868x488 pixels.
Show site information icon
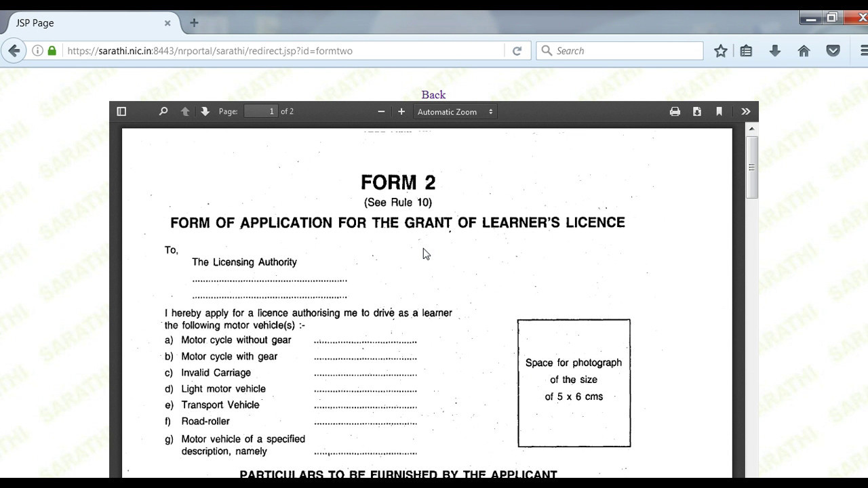(37, 51)
